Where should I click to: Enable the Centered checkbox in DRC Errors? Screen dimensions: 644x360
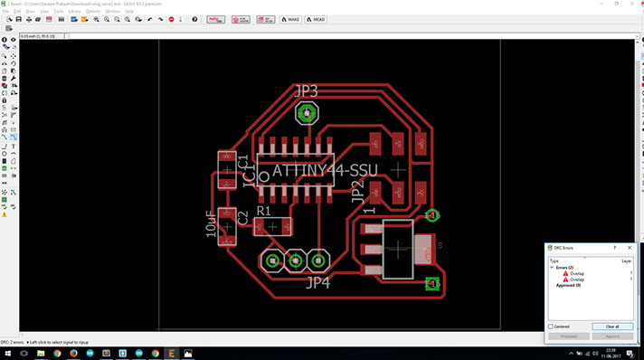click(x=551, y=327)
